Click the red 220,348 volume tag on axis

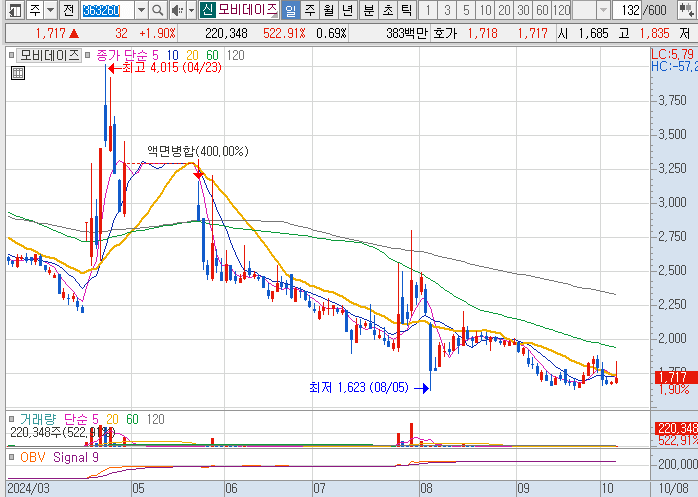676,428
